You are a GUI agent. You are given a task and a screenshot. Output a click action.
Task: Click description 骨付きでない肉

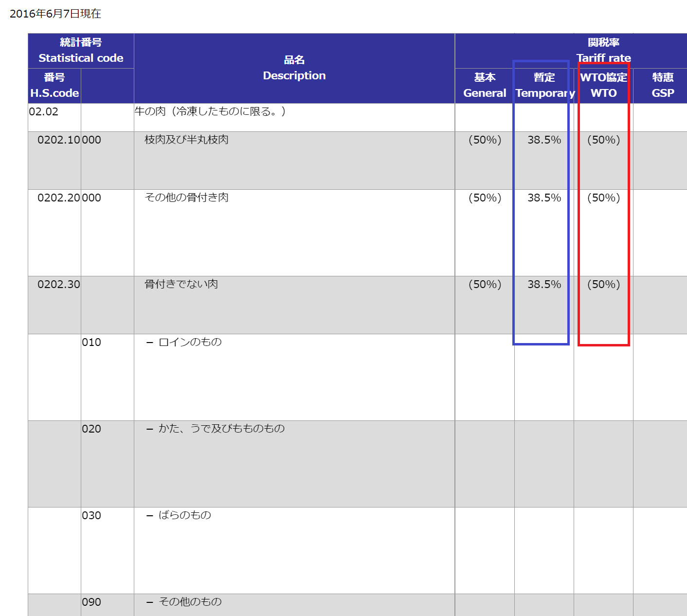[x=181, y=284]
